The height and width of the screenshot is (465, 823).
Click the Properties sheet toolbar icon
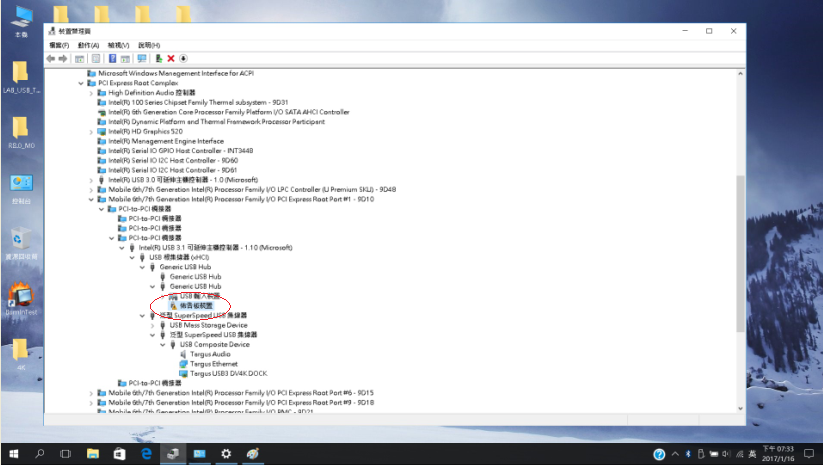[96, 59]
